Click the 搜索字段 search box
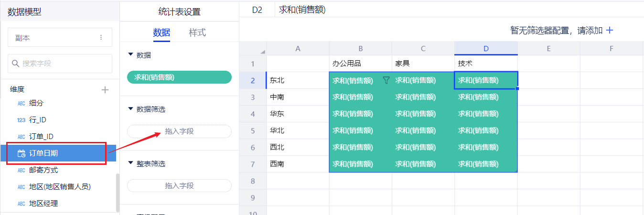This screenshot has width=644, height=215. (x=60, y=63)
